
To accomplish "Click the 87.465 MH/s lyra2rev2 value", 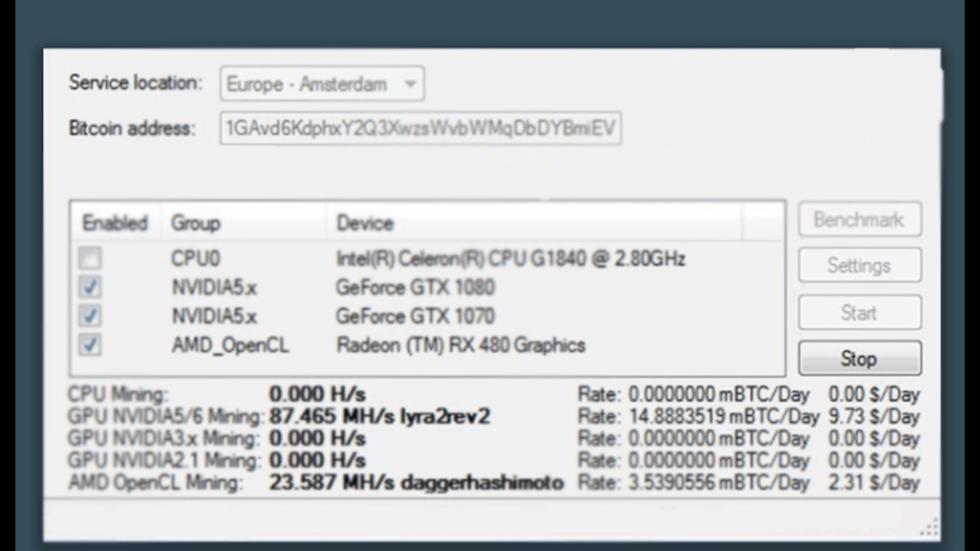I will pos(379,416).
